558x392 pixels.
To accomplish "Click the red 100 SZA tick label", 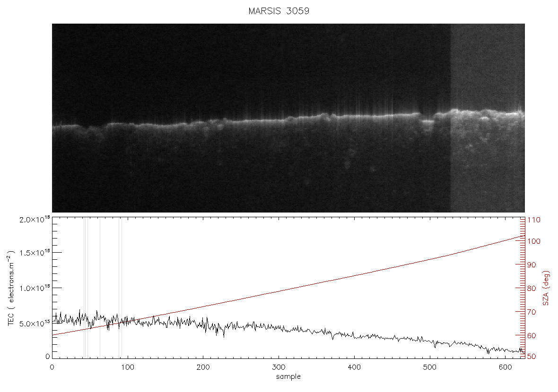I will point(533,241).
